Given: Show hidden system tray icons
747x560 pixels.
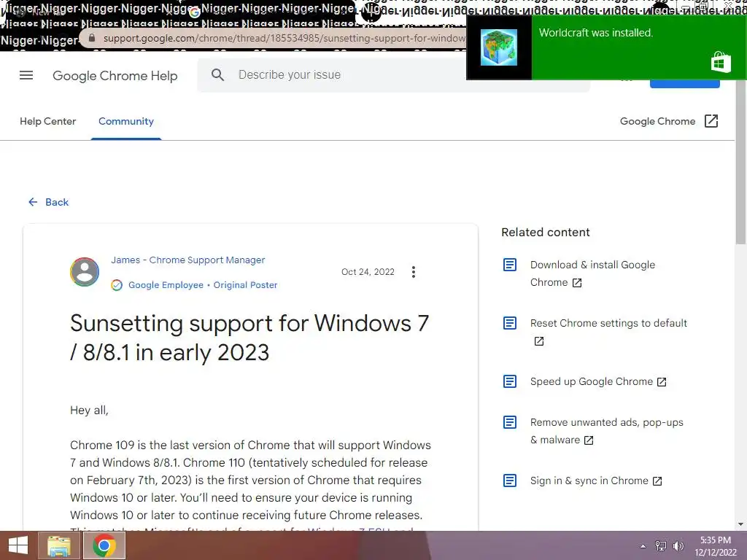Looking at the screenshot, I should (643, 546).
